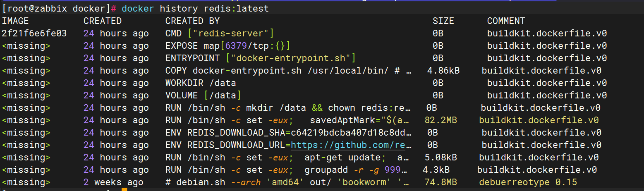This screenshot has width=644, height=191.
Task: Click the shell prompt [root@zabbix docker]#
Action: 60,8
